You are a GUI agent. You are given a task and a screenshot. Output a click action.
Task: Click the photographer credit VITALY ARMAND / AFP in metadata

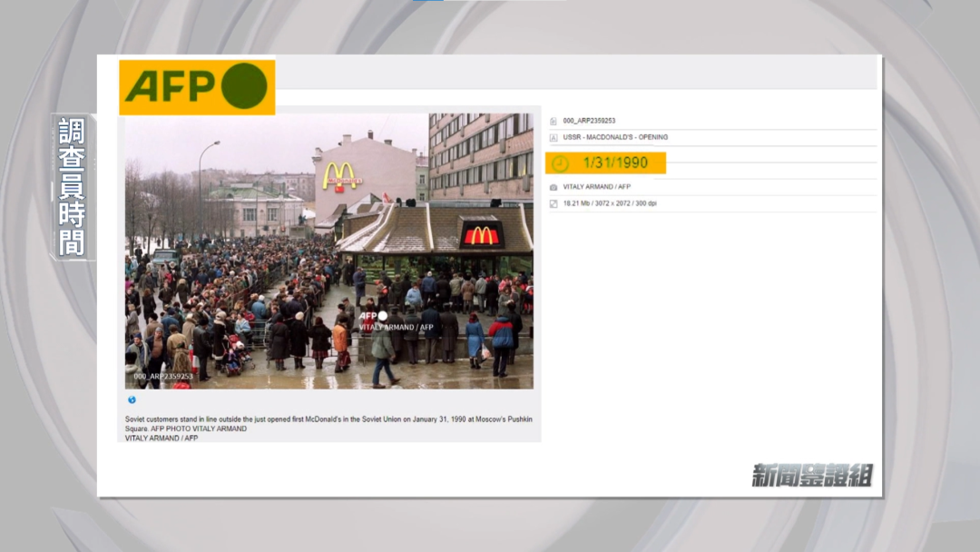click(x=596, y=186)
